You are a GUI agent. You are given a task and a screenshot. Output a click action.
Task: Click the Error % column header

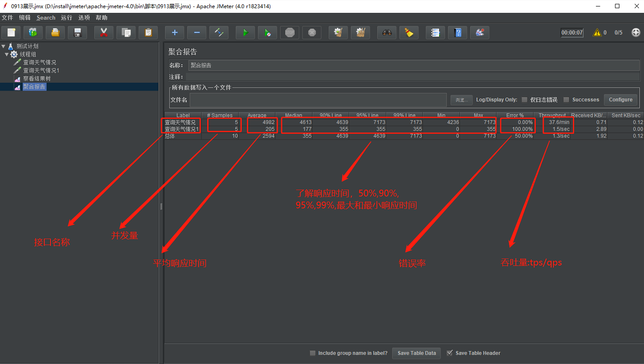(515, 115)
